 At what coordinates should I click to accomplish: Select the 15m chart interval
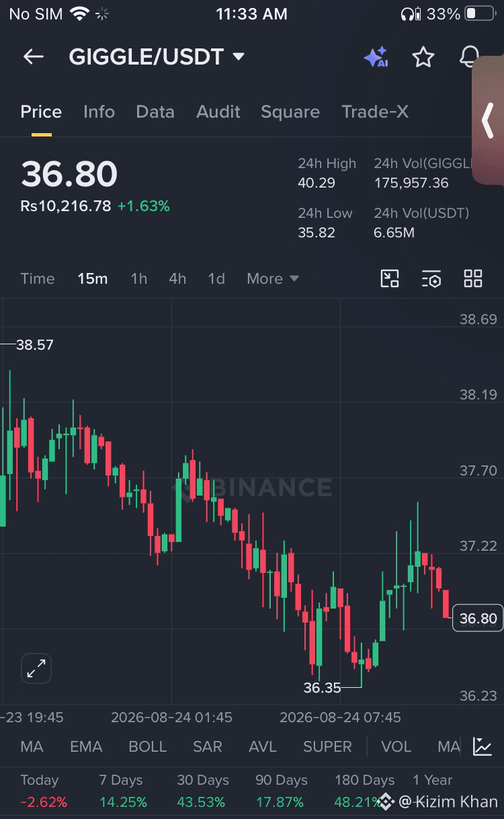(x=93, y=278)
